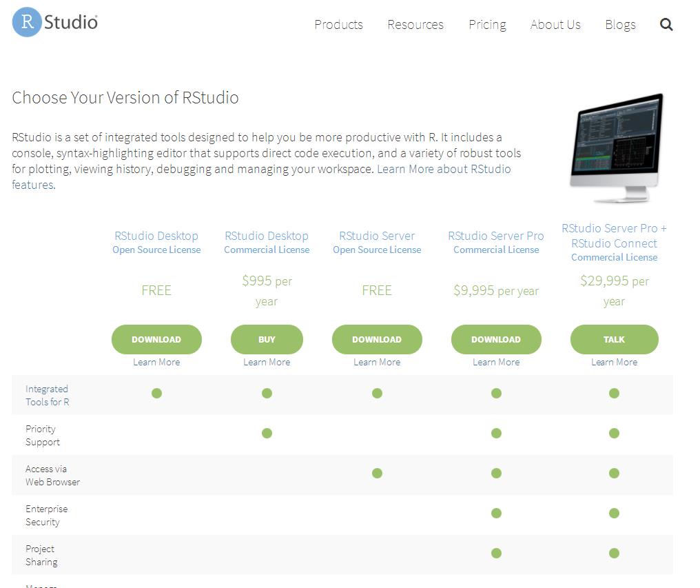Image resolution: width=700 pixels, height=588 pixels.
Task: Learn More under Desktop Open Source Download
Action: coord(156,362)
